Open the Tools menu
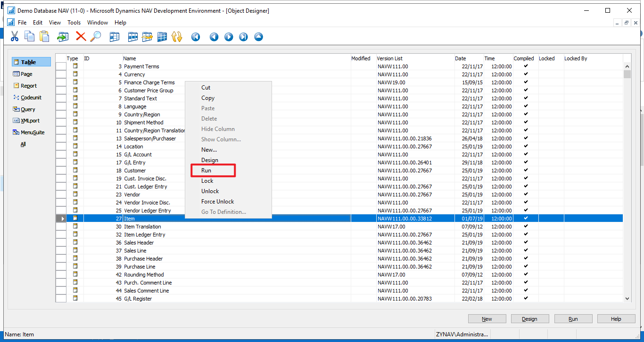The height and width of the screenshot is (342, 644). pyautogui.click(x=74, y=22)
